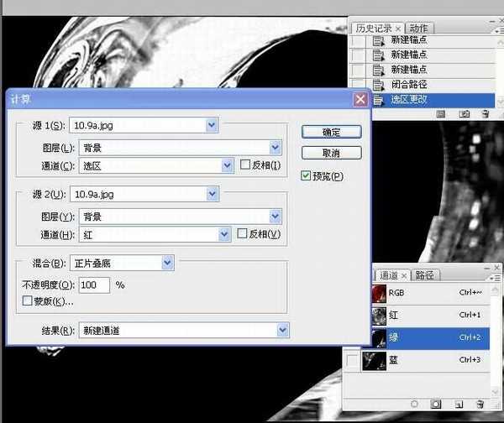Select the 蓝 (Blue) channel thumbnail

coord(373,360)
